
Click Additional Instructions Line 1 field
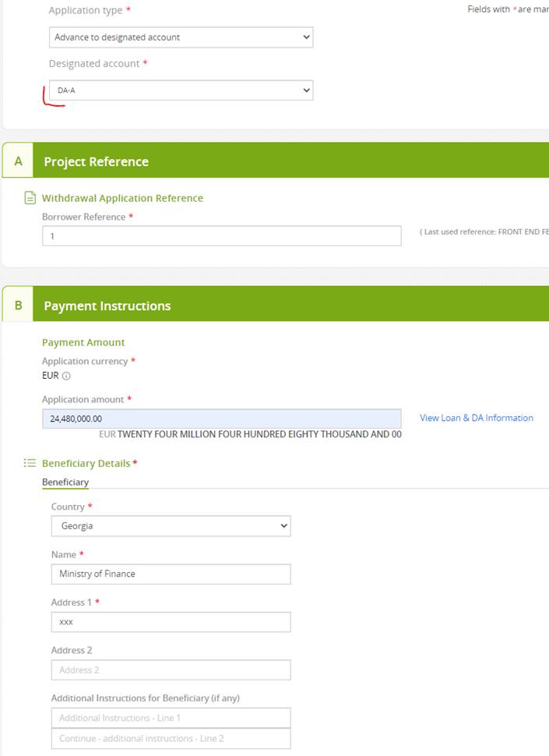[171, 718]
